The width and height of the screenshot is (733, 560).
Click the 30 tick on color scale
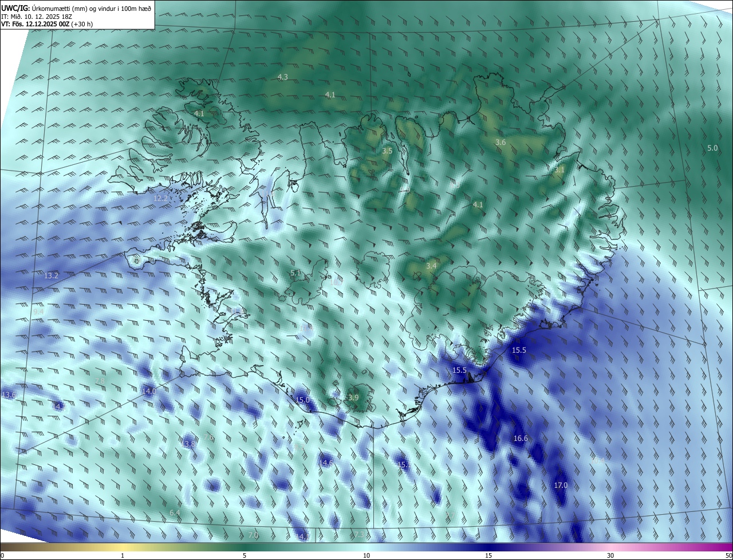(610, 555)
